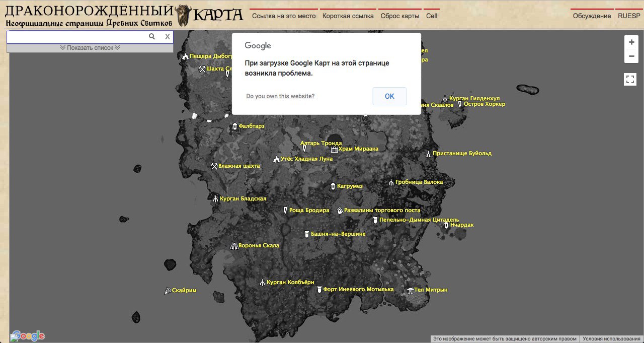
Task: Select the Нчардак label text
Action: tap(462, 225)
